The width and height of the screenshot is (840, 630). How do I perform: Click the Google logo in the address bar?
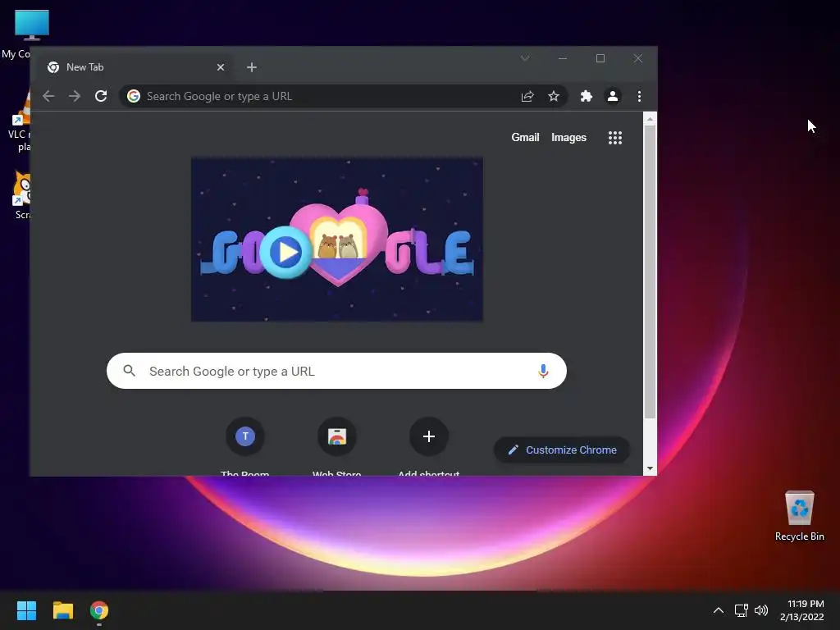134,96
